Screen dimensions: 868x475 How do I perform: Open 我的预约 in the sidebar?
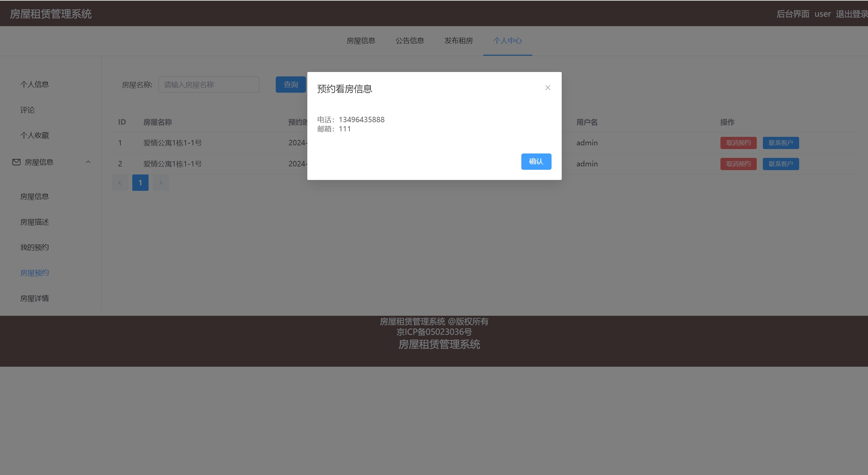[35, 247]
